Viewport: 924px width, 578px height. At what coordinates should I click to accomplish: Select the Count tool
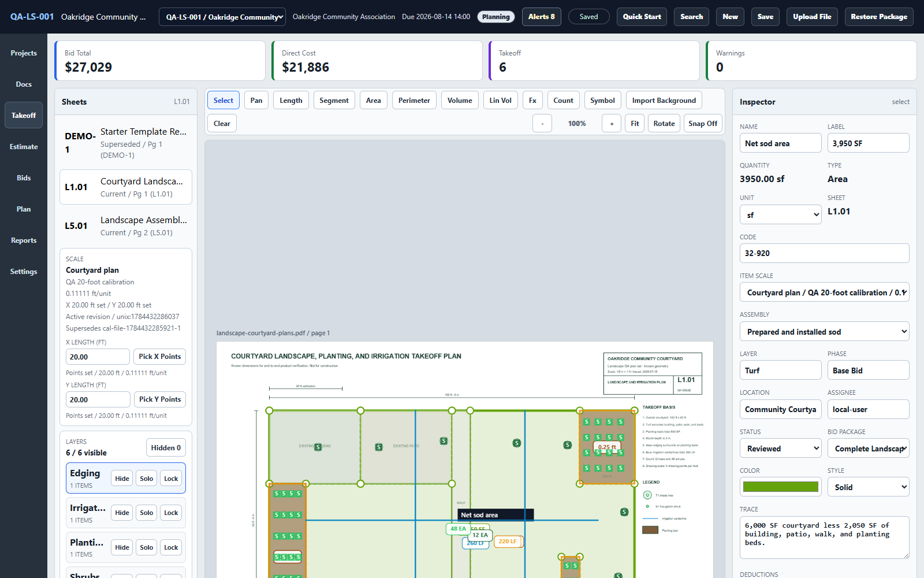(x=564, y=101)
